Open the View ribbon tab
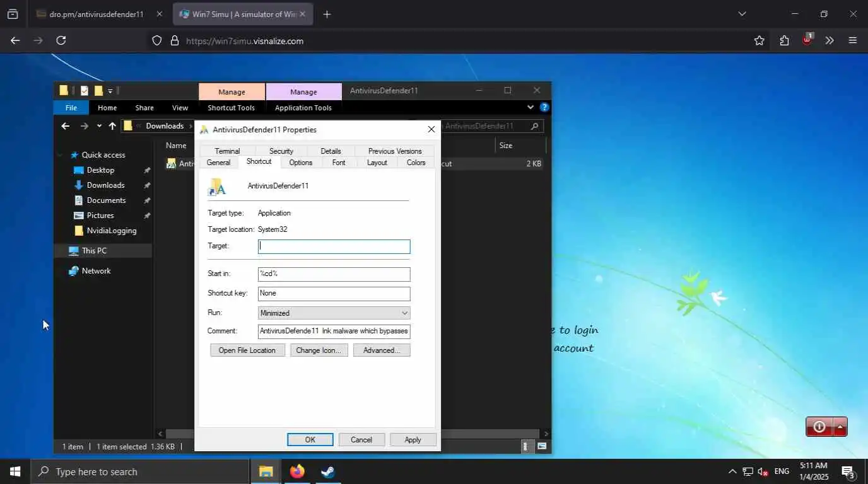The height and width of the screenshot is (484, 868). [x=180, y=108]
